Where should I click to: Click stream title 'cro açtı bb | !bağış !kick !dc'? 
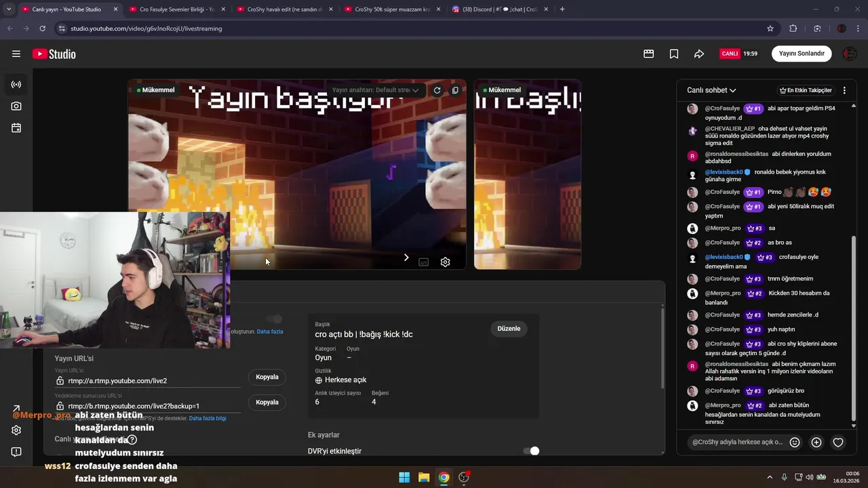(364, 334)
